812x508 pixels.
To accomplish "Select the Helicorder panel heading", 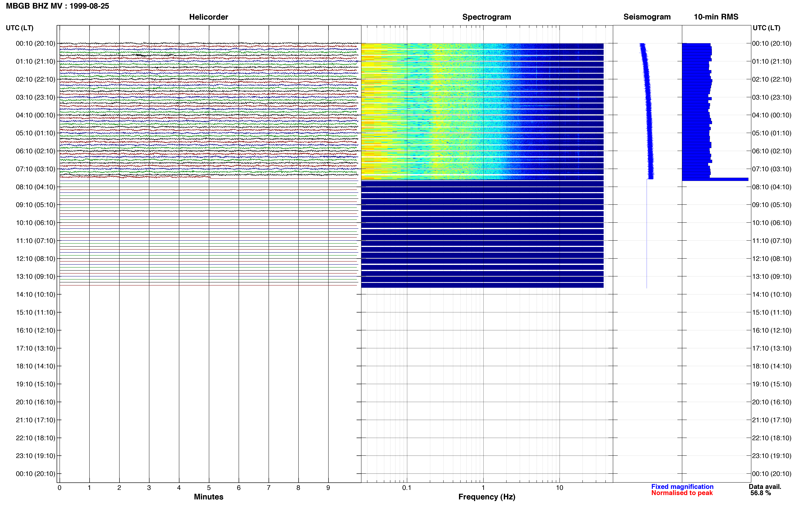I will (209, 17).
